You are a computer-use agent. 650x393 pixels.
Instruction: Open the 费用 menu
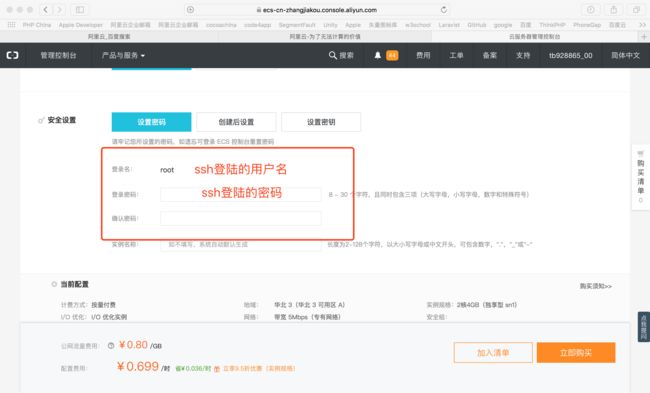tap(423, 55)
